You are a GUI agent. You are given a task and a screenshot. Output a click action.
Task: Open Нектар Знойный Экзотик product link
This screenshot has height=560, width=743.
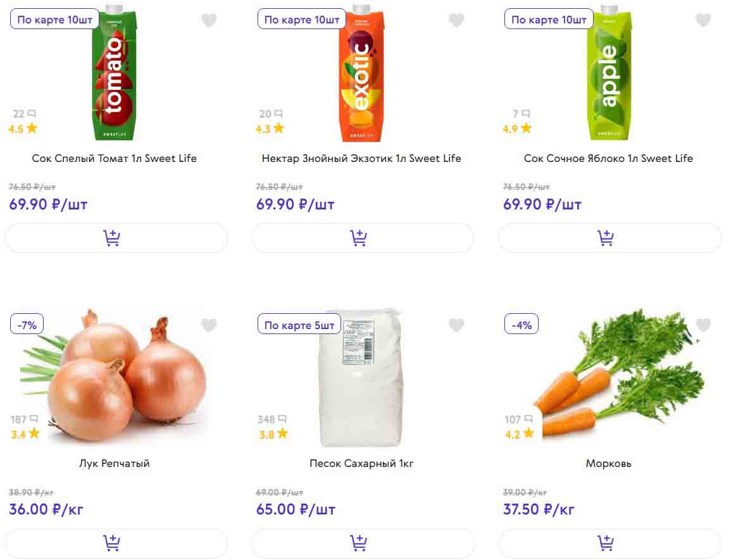point(361,158)
